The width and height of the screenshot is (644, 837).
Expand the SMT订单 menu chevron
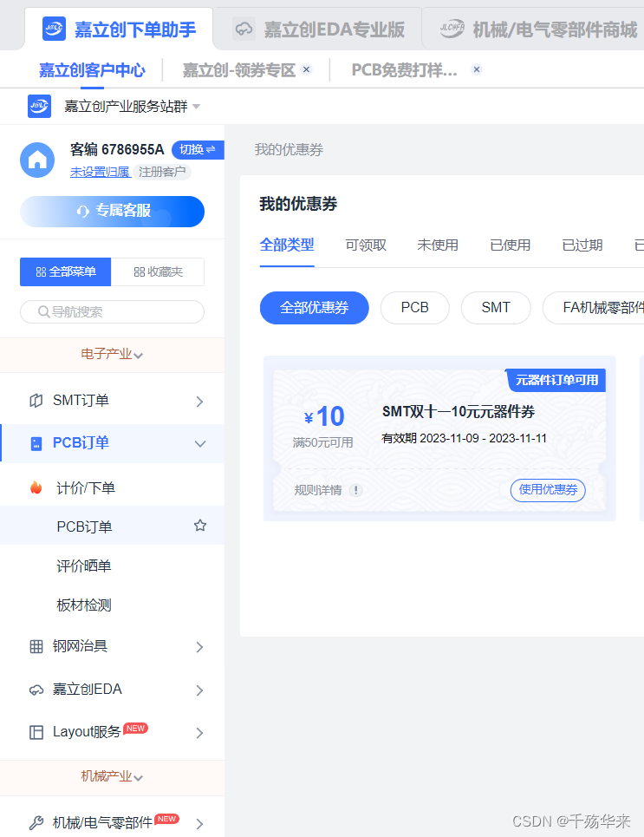coord(199,402)
